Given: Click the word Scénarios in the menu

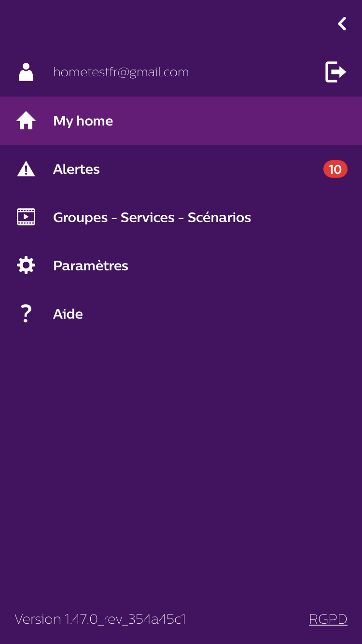Looking at the screenshot, I should 219,217.
